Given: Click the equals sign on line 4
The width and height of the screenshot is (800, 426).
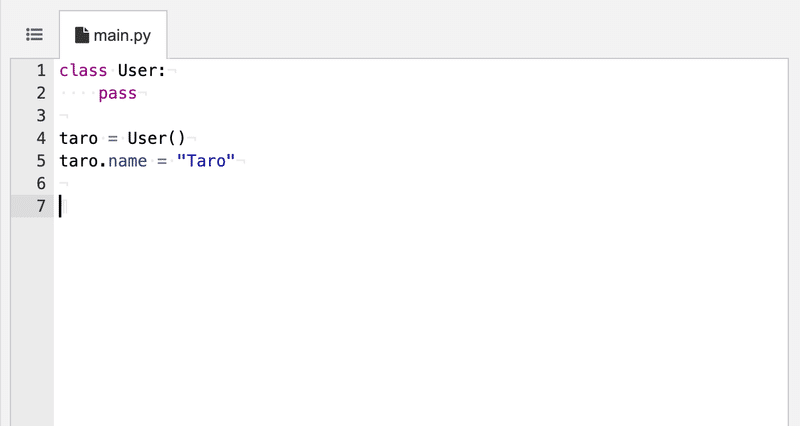Looking at the screenshot, I should (x=112, y=138).
